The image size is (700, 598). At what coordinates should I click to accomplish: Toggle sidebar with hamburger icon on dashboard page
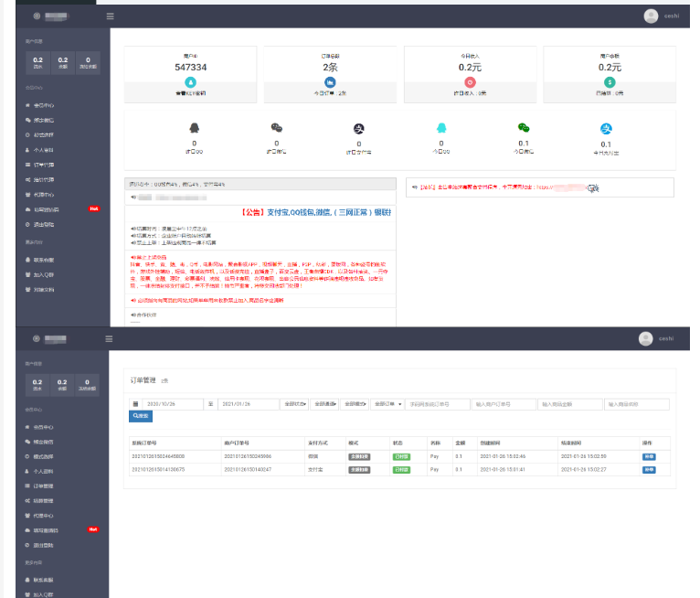tap(111, 16)
